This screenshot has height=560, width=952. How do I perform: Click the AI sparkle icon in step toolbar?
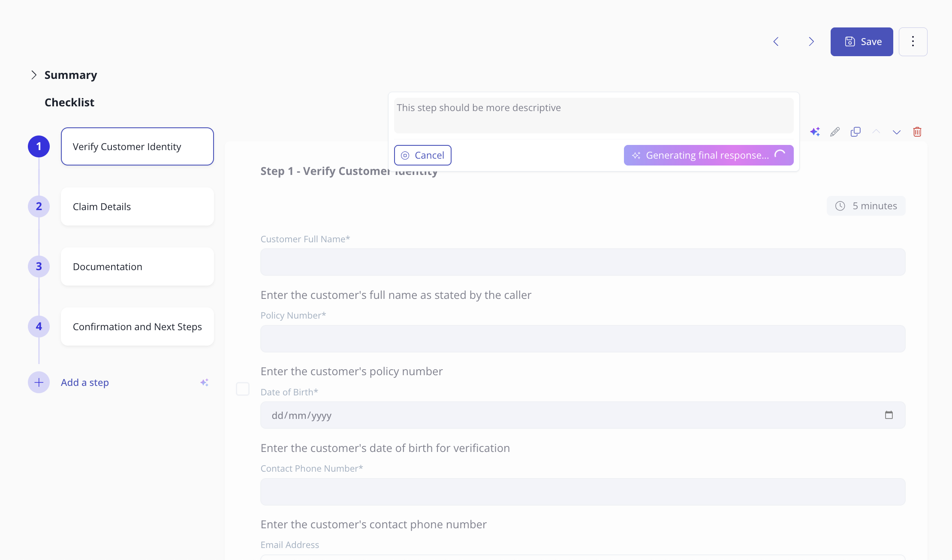815,132
